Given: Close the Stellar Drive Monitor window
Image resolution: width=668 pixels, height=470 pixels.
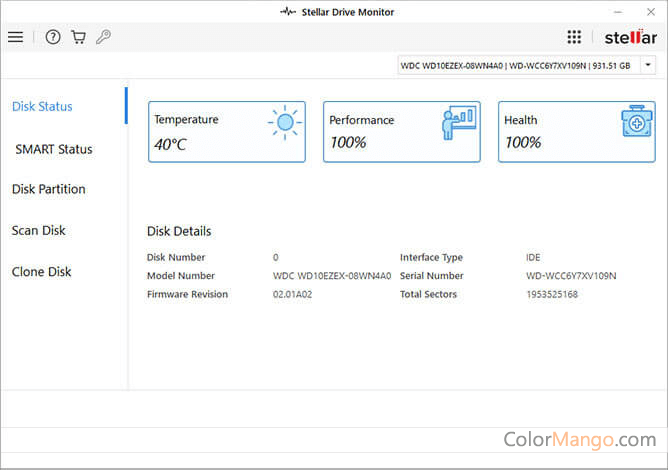Looking at the screenshot, I should point(651,12).
